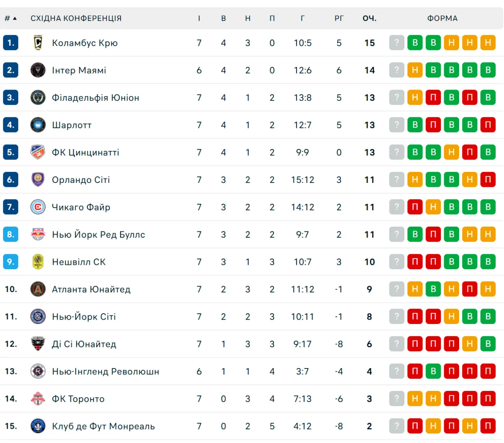504x443 pixels.
Task: Sort by the РГ goal difference header
Action: (x=339, y=18)
